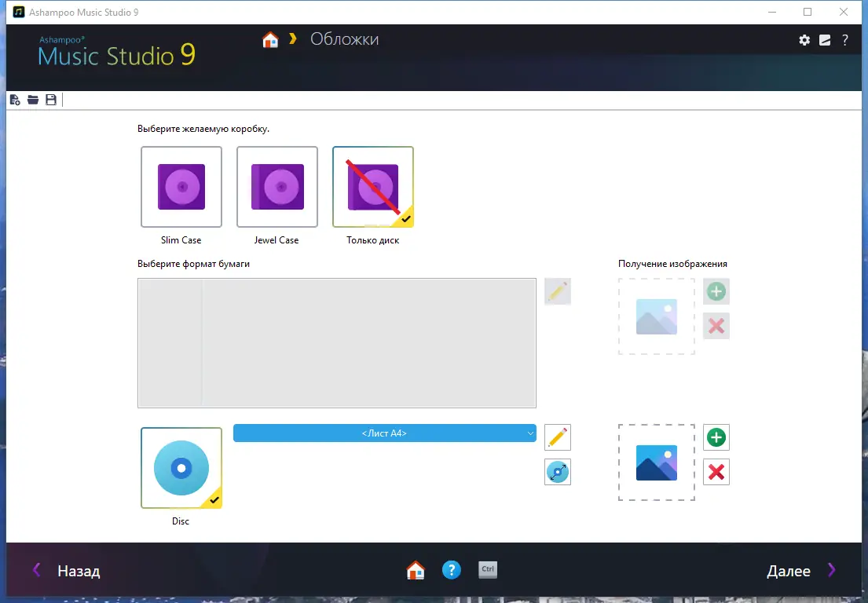Select the Jewel Case box option
Image resolution: width=868 pixels, height=603 pixels.
(277, 187)
